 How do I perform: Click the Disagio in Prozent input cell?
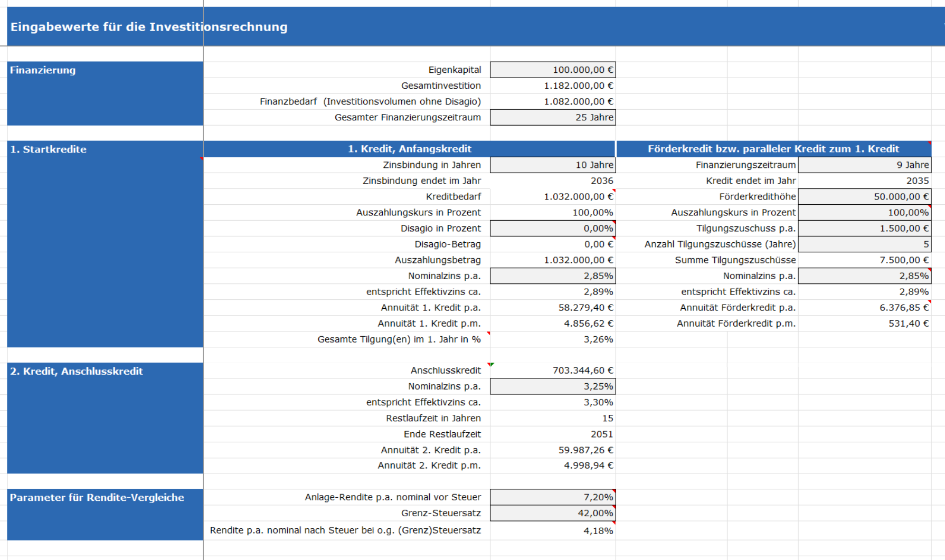pos(553,228)
